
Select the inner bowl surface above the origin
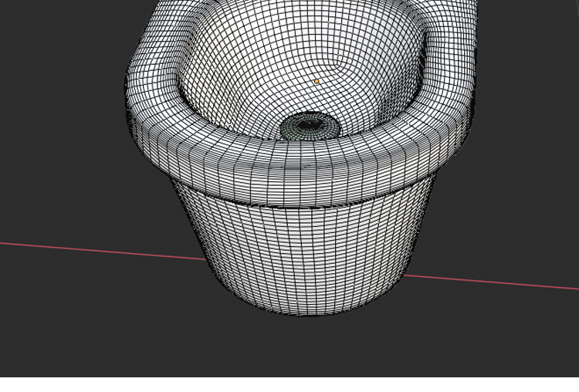click(x=309, y=39)
